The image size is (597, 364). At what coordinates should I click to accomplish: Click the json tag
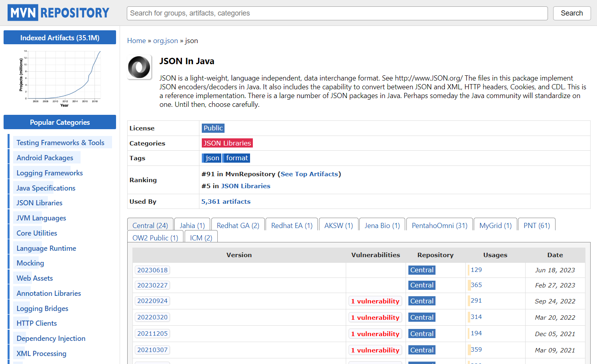click(x=211, y=158)
